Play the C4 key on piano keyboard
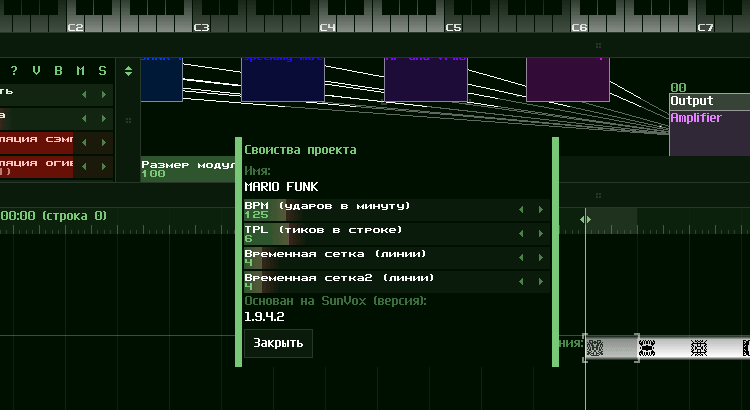 [x=327, y=24]
